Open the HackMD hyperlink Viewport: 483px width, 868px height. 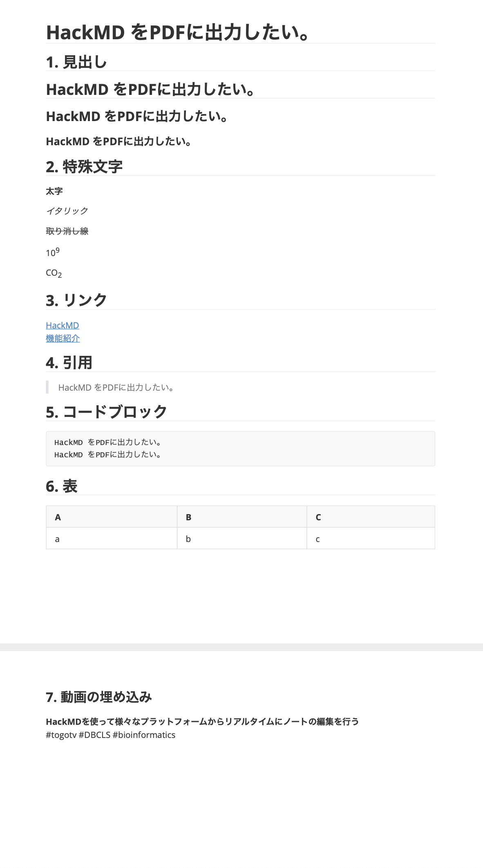[63, 325]
